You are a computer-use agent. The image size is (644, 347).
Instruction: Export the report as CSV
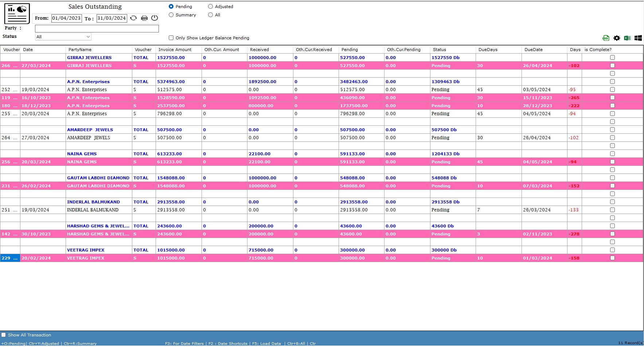pyautogui.click(x=606, y=38)
